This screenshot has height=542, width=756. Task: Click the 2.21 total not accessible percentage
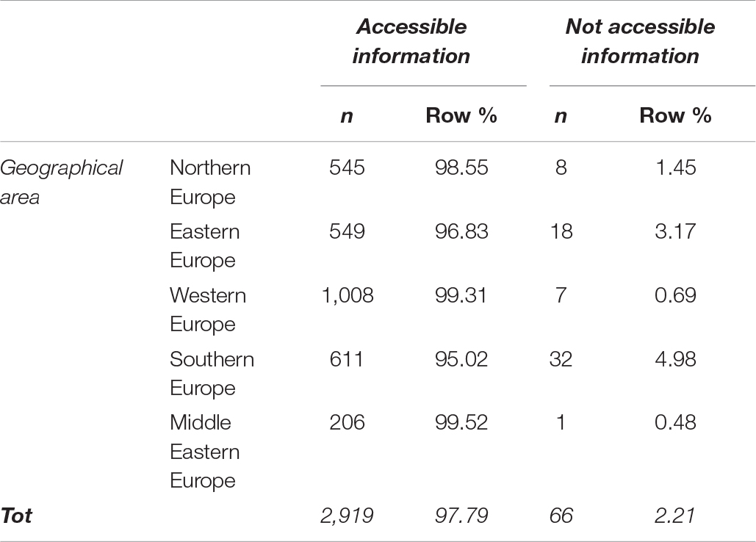tap(675, 516)
